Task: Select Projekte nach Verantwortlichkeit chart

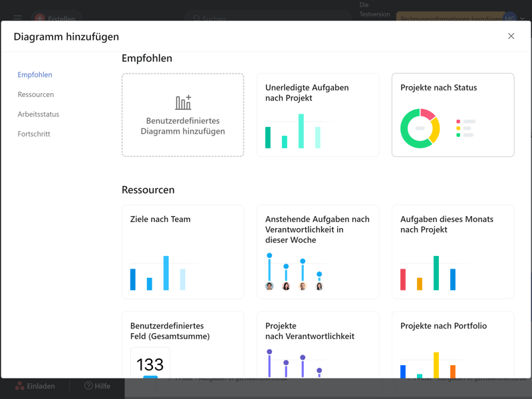Action: (x=318, y=344)
